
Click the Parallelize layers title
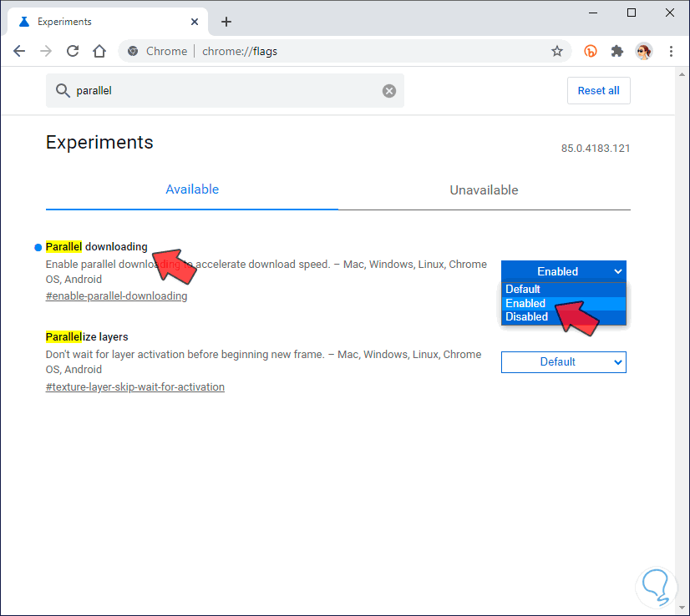[x=87, y=337]
